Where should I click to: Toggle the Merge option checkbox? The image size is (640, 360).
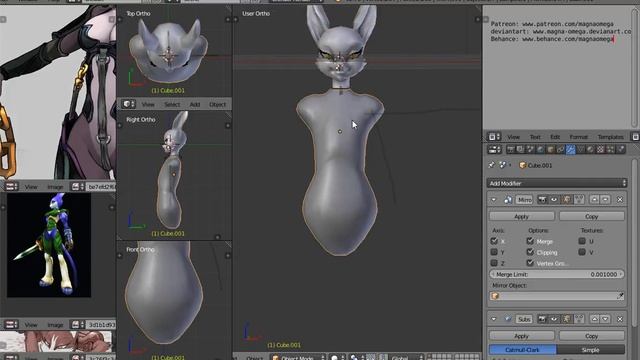[530, 241]
